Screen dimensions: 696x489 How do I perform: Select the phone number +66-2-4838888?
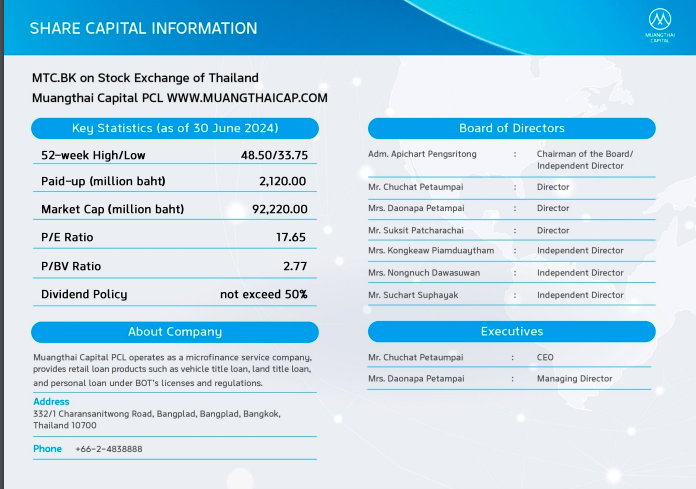pyautogui.click(x=109, y=449)
